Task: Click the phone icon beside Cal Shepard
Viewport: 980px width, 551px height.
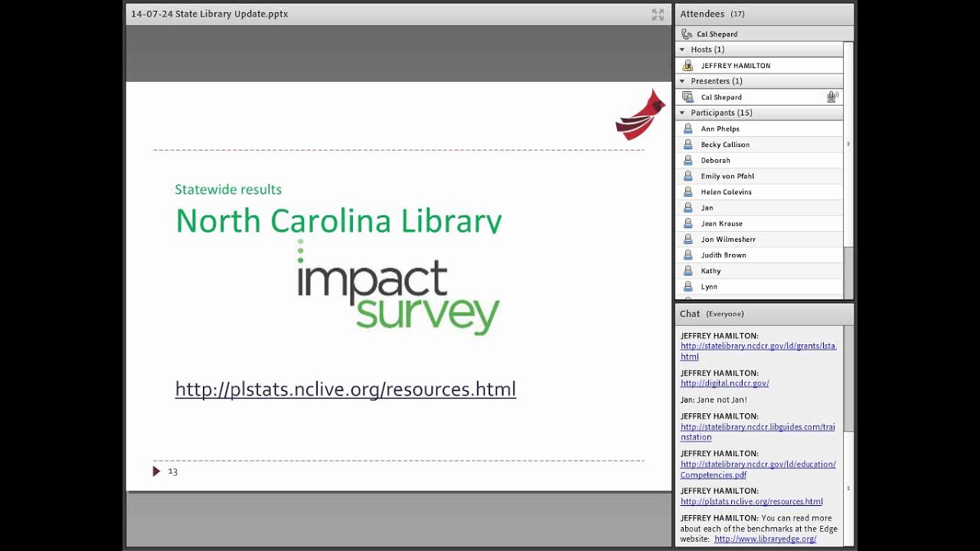Action: [x=687, y=34]
